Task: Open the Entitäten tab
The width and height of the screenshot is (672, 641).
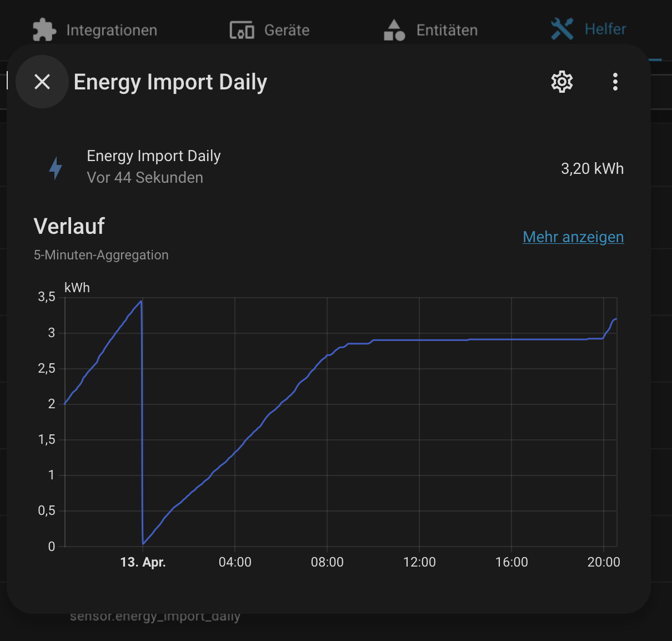Action: click(x=447, y=30)
